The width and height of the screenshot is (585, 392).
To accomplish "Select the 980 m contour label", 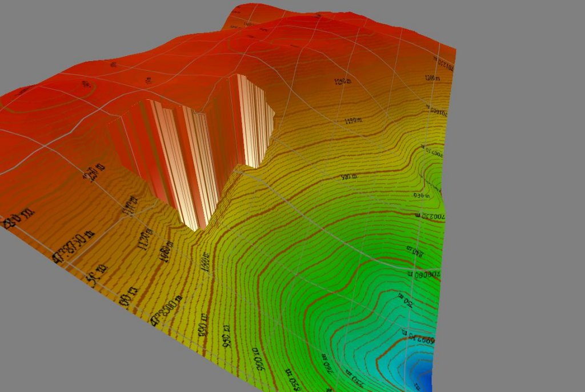I will [x=349, y=176].
